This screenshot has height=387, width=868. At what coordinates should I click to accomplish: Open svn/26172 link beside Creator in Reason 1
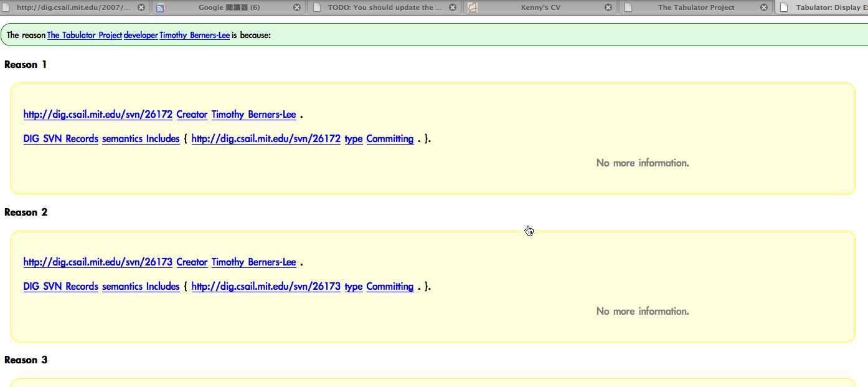pos(98,115)
